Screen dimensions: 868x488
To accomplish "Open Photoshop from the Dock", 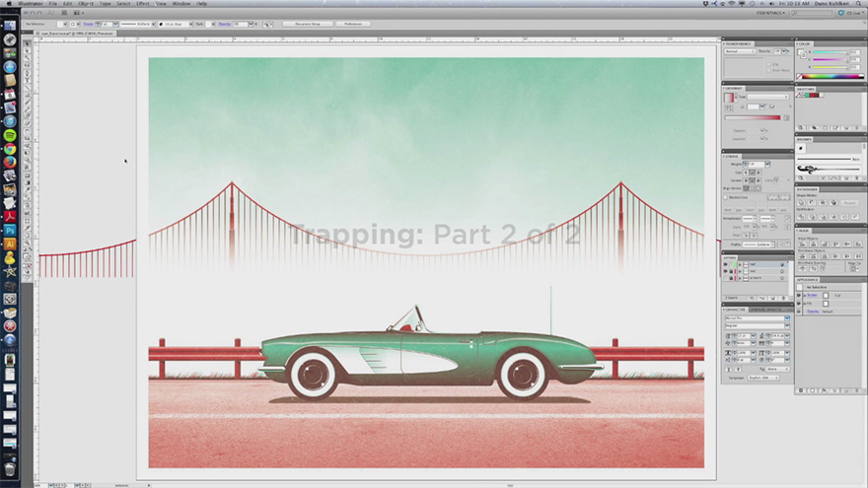I will point(10,230).
